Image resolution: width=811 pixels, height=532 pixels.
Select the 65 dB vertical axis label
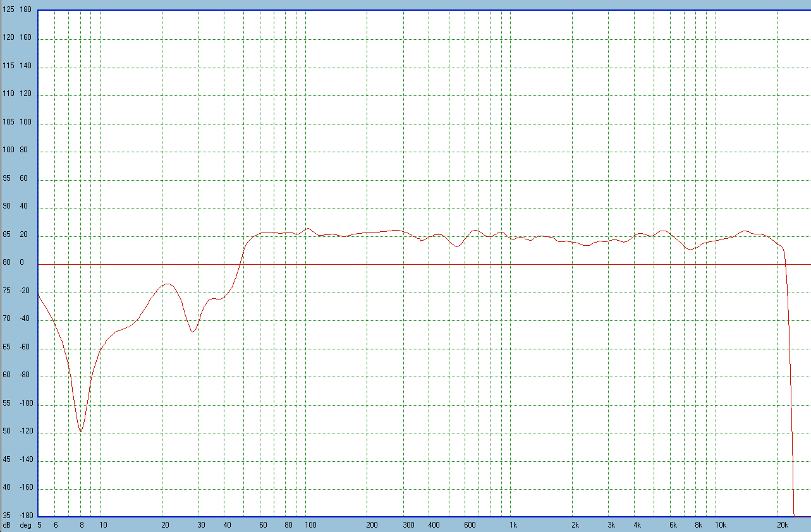7,347
